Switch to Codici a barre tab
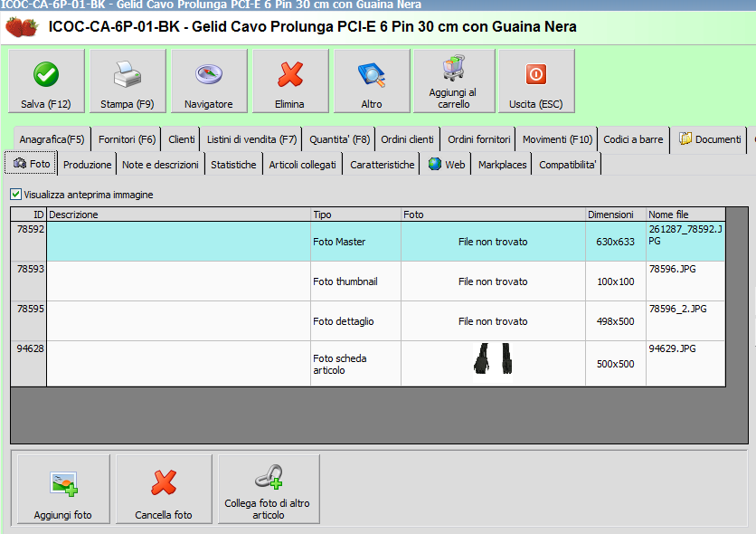 [x=633, y=139]
